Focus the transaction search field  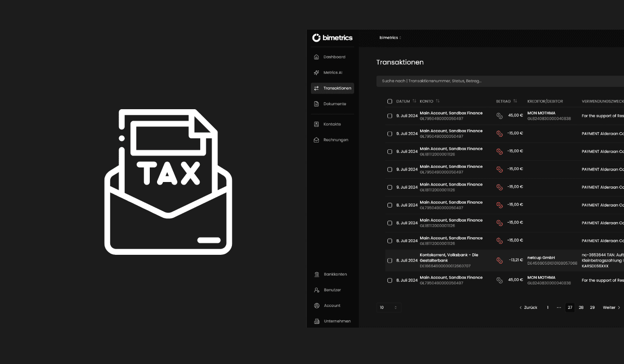(x=499, y=81)
